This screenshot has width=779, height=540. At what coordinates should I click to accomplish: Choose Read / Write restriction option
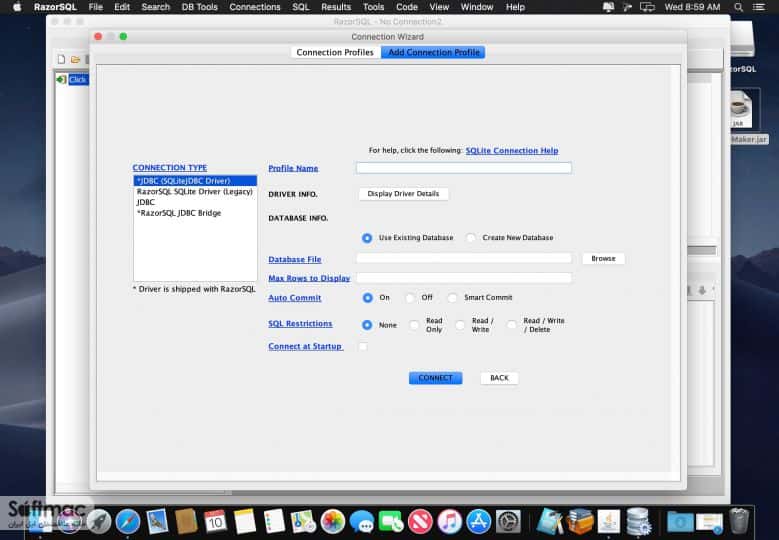point(460,325)
